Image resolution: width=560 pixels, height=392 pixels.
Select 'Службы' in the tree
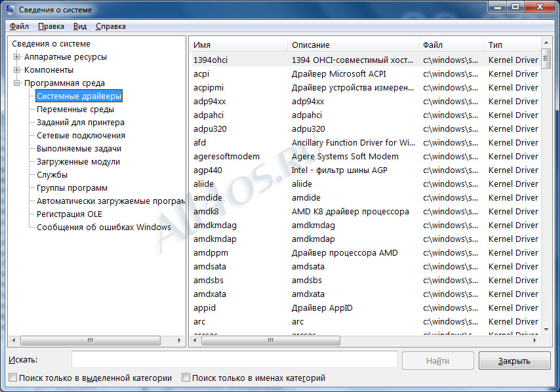(52, 175)
